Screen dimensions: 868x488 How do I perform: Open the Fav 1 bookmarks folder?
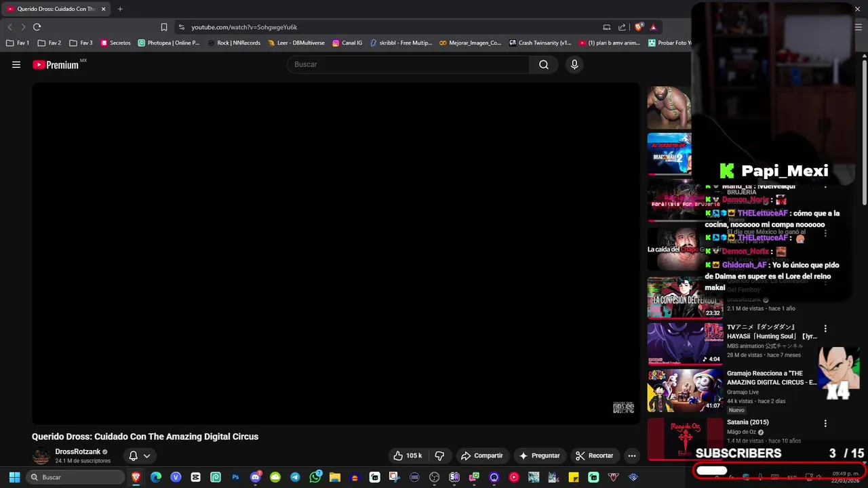pos(18,43)
